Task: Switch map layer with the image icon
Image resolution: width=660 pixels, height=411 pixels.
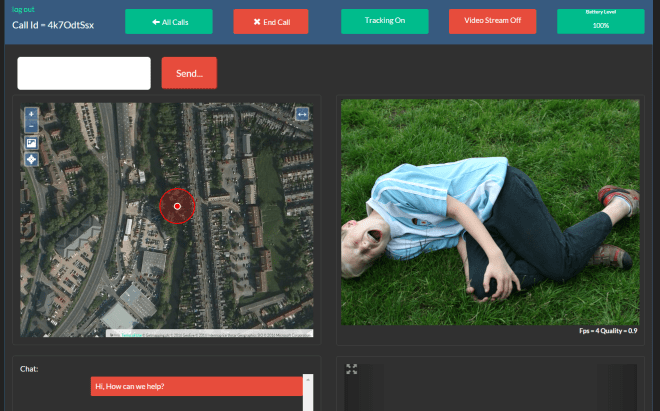Action: pos(31,143)
